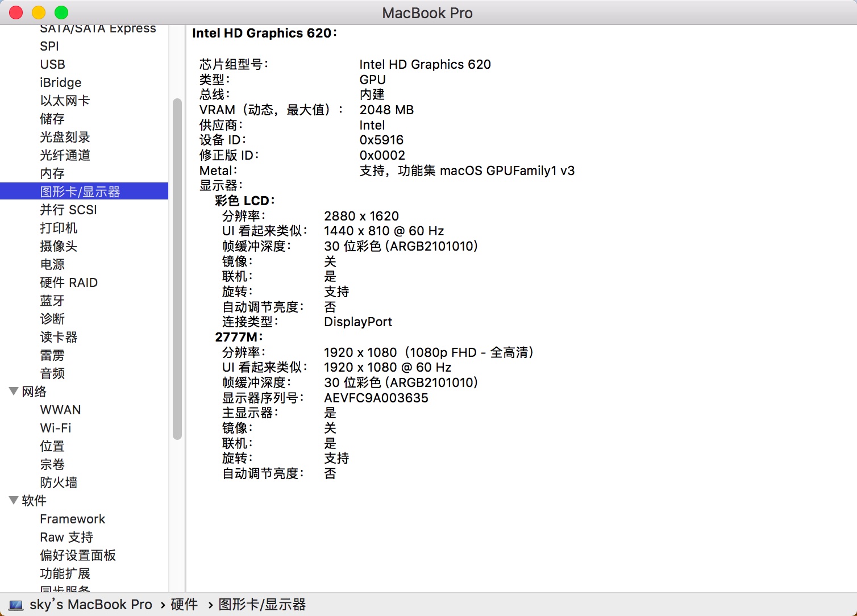Viewport: 857px width, 616px height.
Task: Click 硬件 in the path bar
Action: 184,605
